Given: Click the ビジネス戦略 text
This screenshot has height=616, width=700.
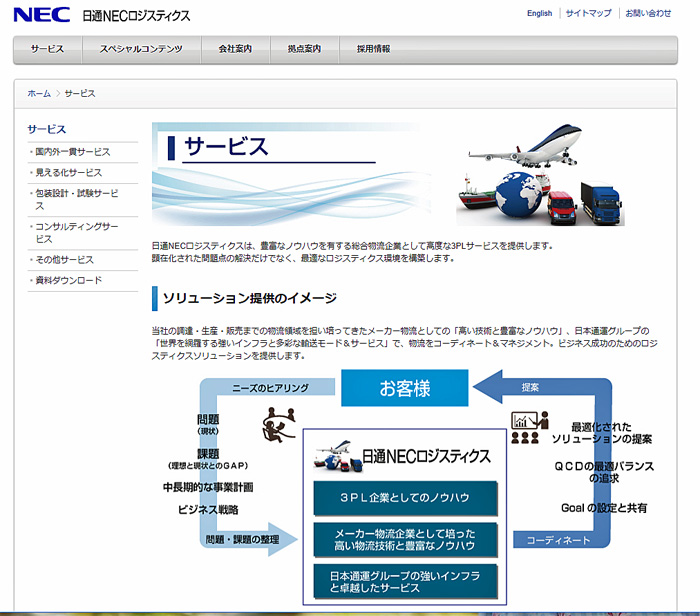Looking at the screenshot, I should click(208, 509).
